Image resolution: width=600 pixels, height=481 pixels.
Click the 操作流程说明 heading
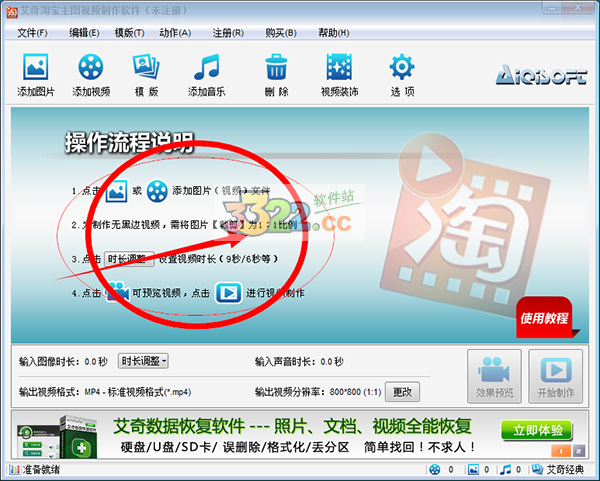click(129, 142)
